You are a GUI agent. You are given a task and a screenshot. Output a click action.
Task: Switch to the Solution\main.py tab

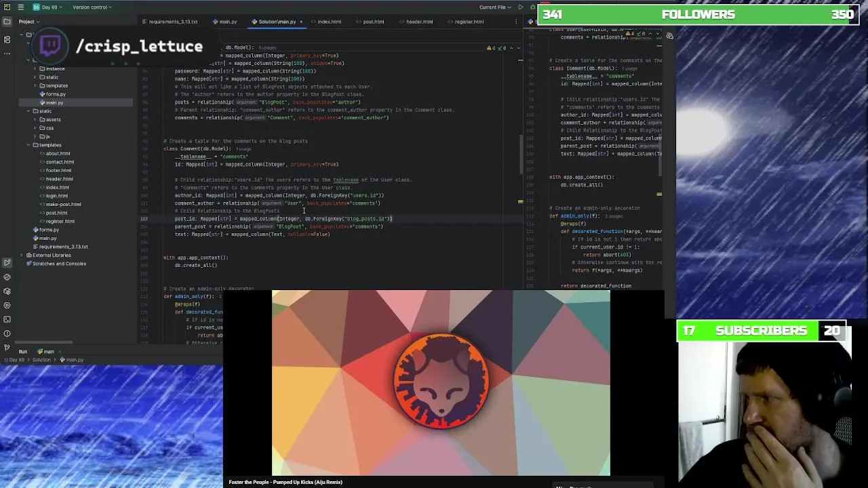click(277, 22)
